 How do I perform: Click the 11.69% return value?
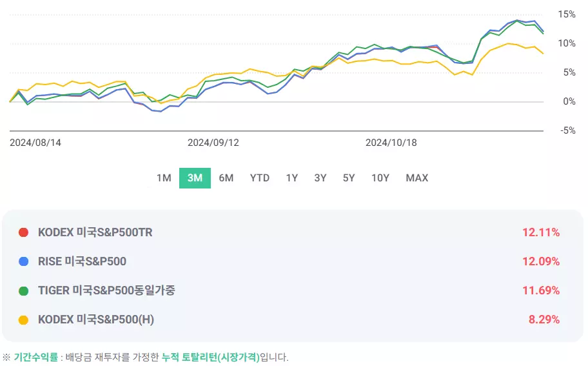[541, 290]
